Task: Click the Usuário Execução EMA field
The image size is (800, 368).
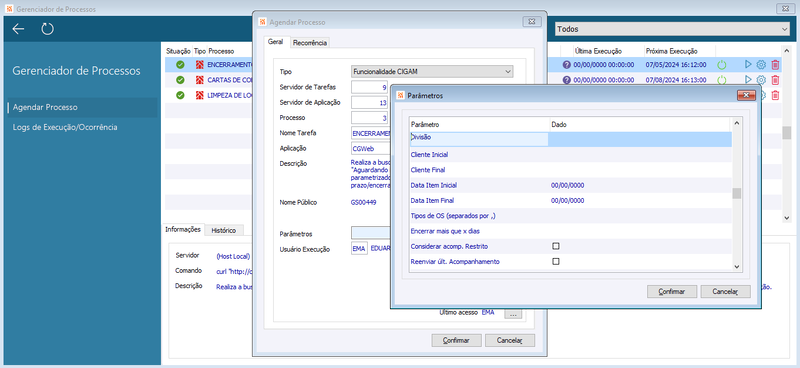Action: [x=359, y=249]
